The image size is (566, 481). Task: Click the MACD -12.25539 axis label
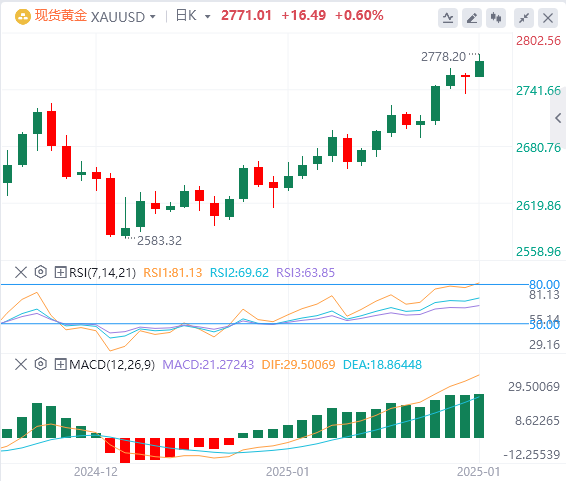point(531,454)
